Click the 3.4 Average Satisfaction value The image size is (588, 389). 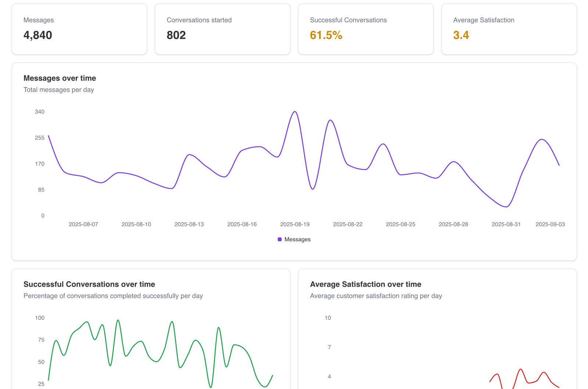tap(461, 35)
